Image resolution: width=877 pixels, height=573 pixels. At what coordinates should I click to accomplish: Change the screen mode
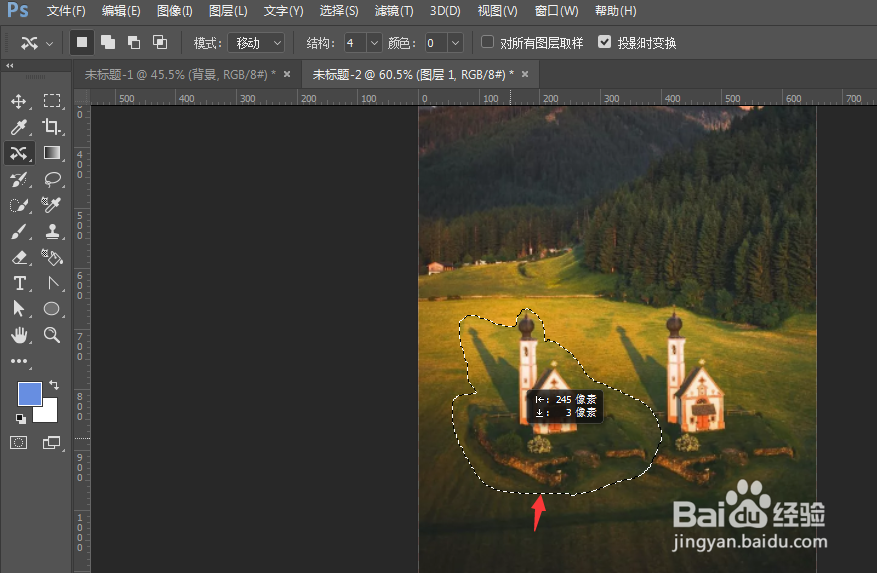click(52, 443)
